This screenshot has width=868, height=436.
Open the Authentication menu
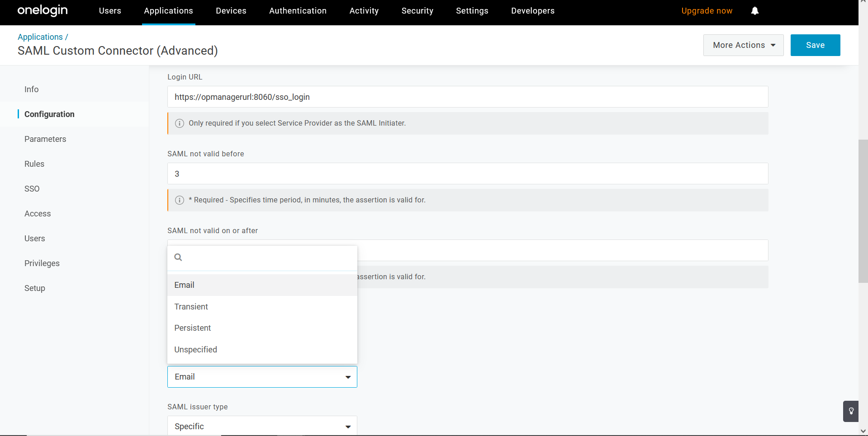(298, 11)
